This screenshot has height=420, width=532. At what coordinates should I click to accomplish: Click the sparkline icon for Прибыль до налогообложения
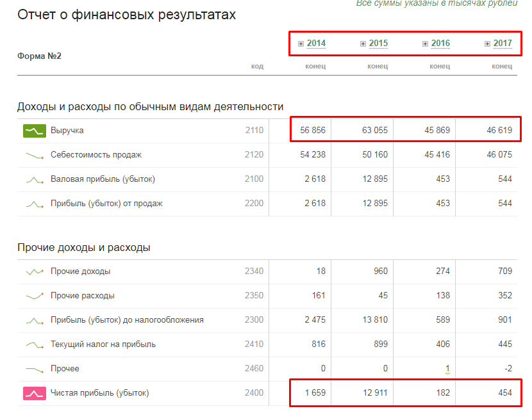pyautogui.click(x=34, y=320)
